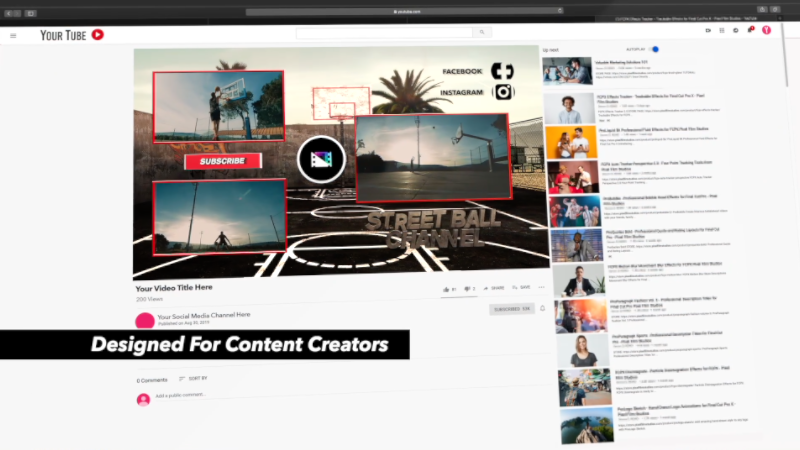800x450 pixels.
Task: Open the FCPX Effects Tracker video title
Action: (x=651, y=98)
